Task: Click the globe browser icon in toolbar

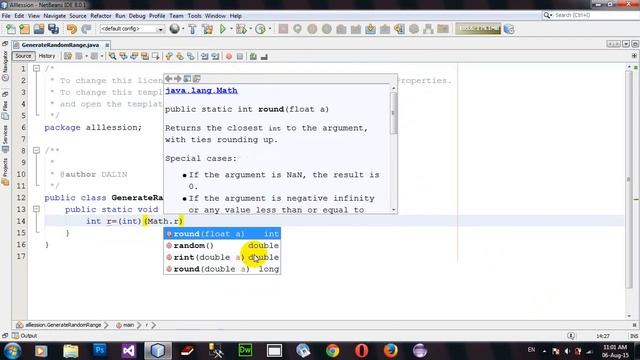Action: point(174,29)
